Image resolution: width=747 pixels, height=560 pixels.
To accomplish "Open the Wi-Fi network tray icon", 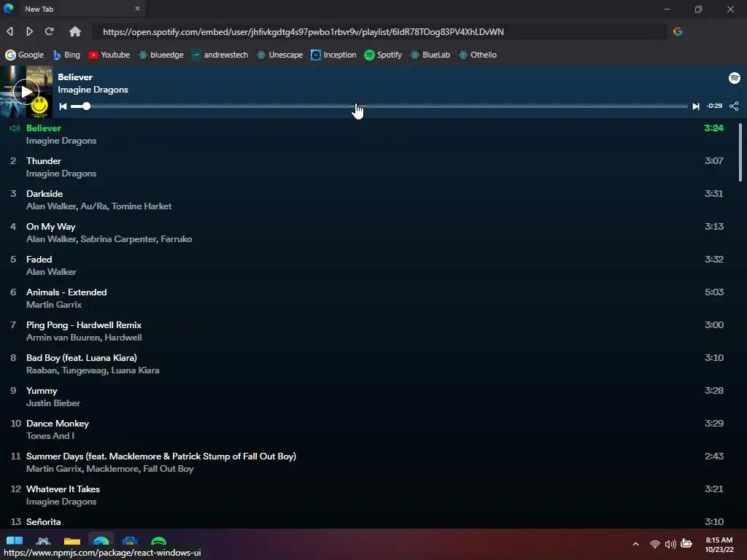I will click(655, 544).
